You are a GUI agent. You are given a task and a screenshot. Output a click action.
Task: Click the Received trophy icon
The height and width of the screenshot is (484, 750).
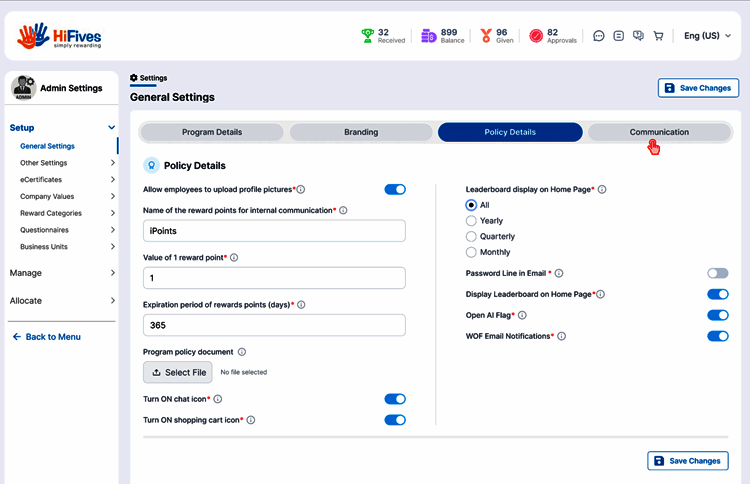(x=367, y=36)
